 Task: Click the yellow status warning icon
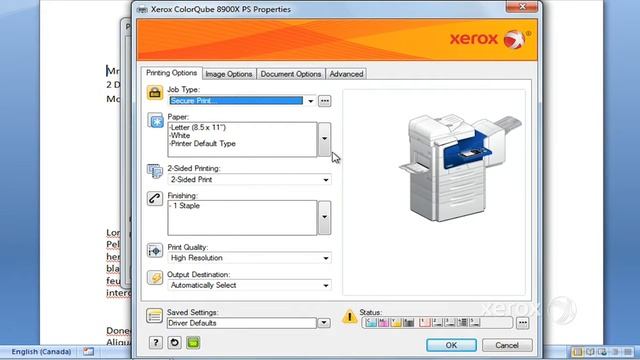click(x=349, y=316)
